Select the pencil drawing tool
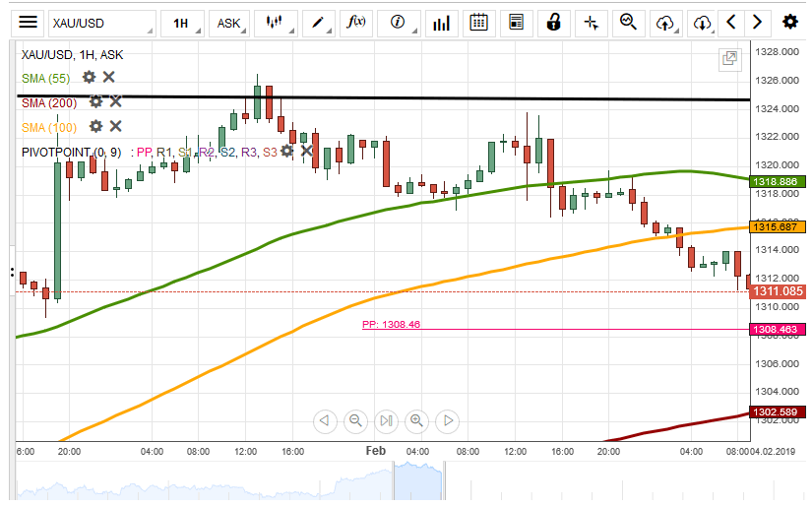The width and height of the screenshot is (812, 506). [x=318, y=22]
